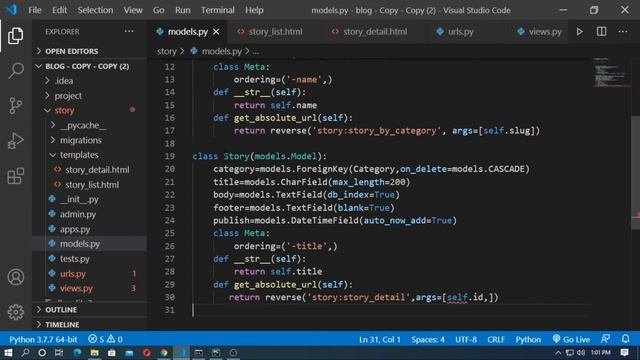Open Run and Debug view

point(16,141)
